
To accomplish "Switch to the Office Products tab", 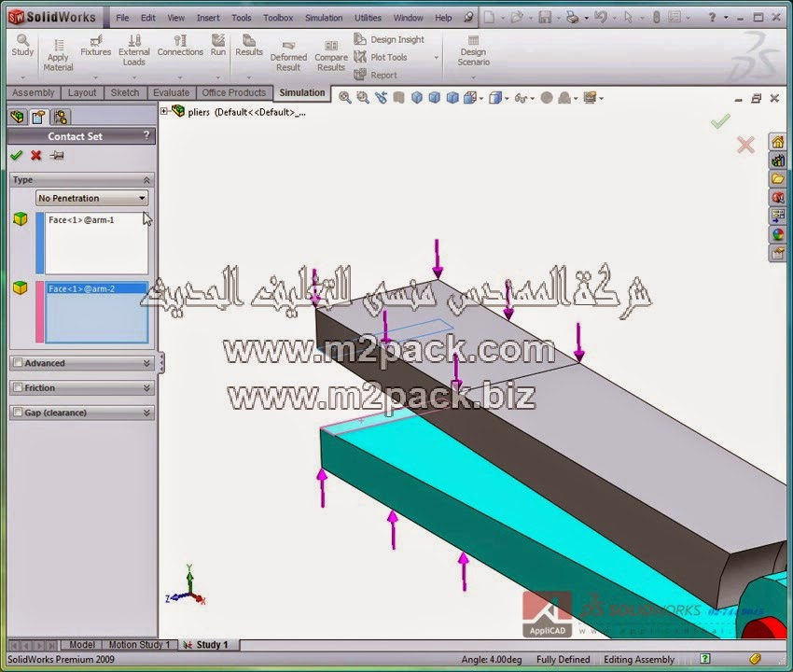I will click(233, 92).
